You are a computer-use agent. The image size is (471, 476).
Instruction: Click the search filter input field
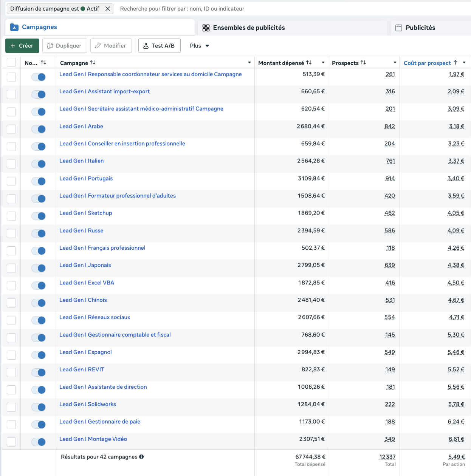tap(293, 9)
